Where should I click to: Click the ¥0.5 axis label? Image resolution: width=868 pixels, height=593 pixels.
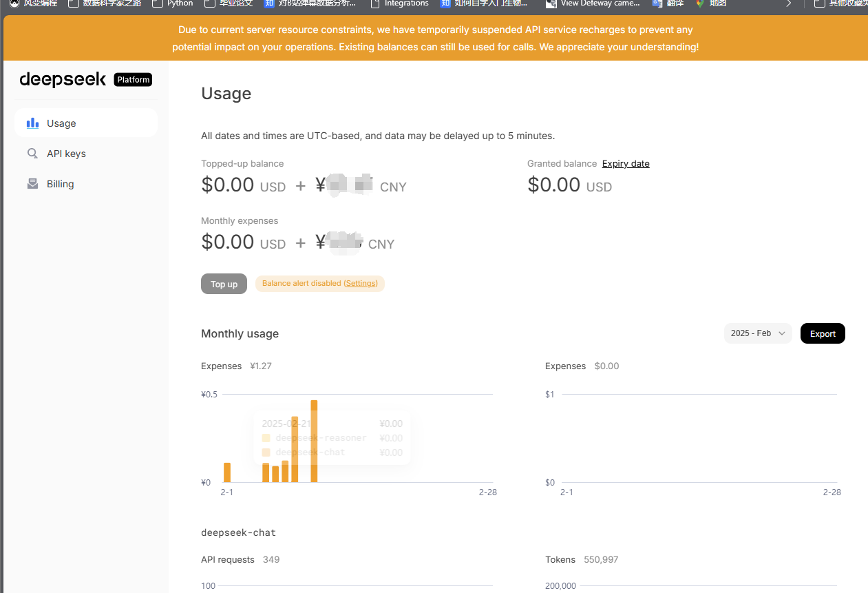[209, 395]
